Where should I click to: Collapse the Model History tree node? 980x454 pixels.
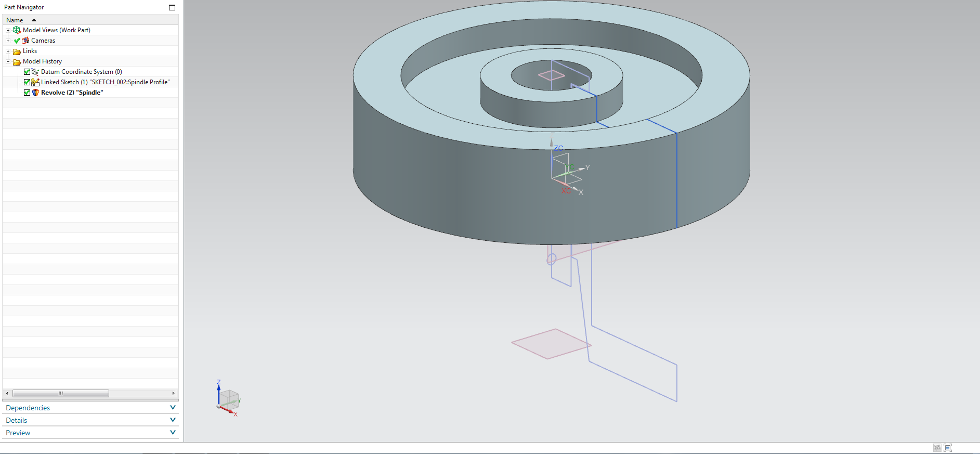tap(8, 61)
